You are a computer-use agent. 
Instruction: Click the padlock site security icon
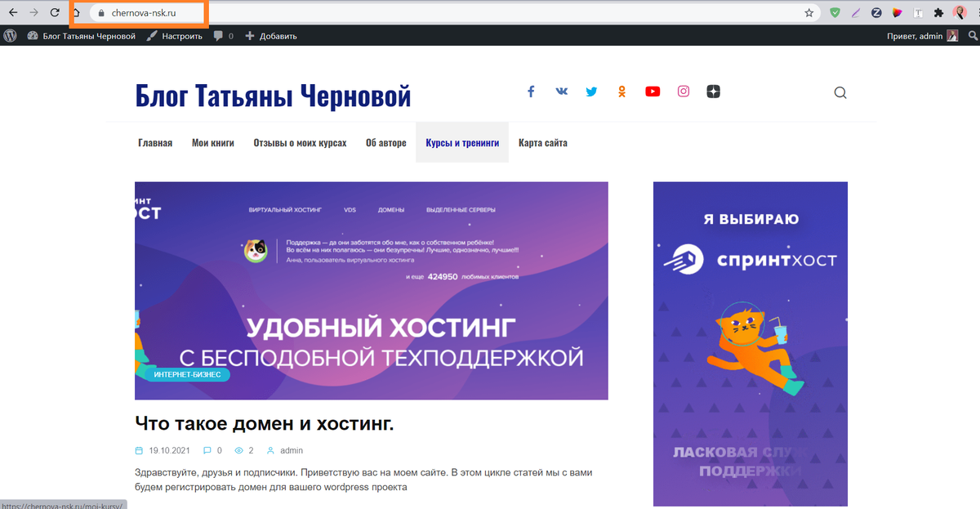pyautogui.click(x=100, y=13)
